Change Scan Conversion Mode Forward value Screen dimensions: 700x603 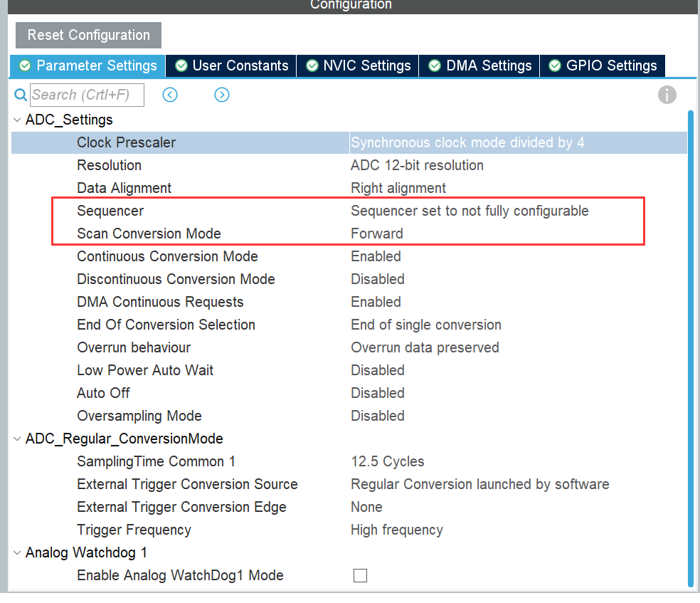(x=377, y=234)
